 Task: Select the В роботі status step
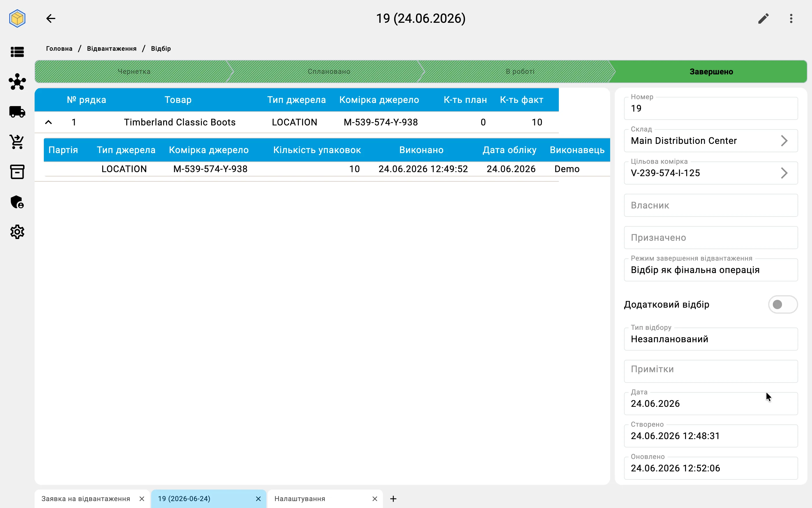pos(520,72)
